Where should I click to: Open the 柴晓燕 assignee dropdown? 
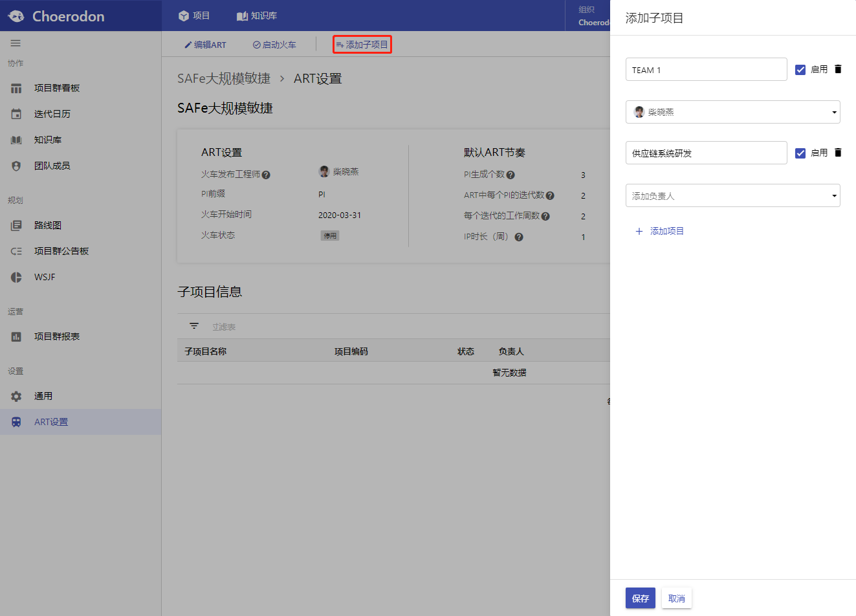[732, 111]
